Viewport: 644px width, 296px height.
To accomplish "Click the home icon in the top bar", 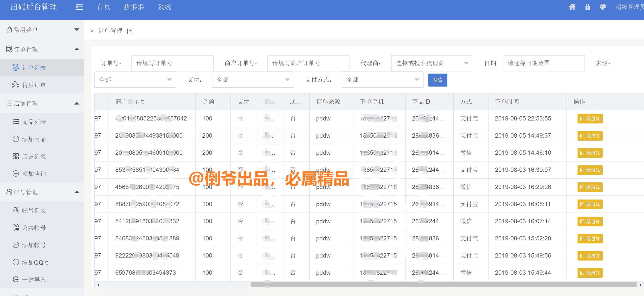I will point(572,7).
